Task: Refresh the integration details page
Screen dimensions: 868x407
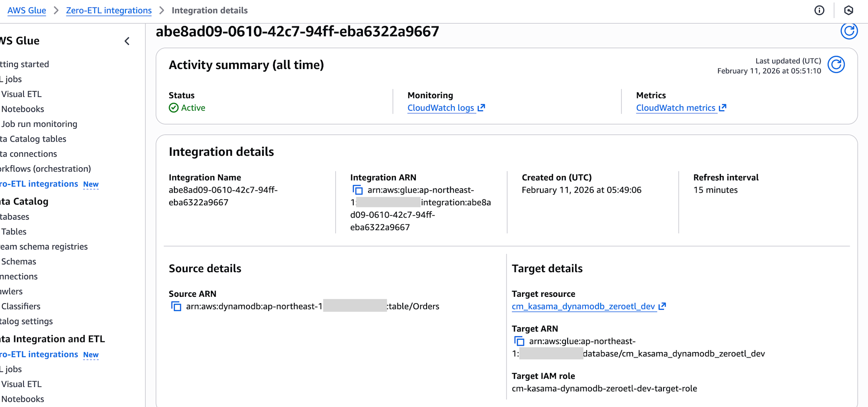Action: 849,31
